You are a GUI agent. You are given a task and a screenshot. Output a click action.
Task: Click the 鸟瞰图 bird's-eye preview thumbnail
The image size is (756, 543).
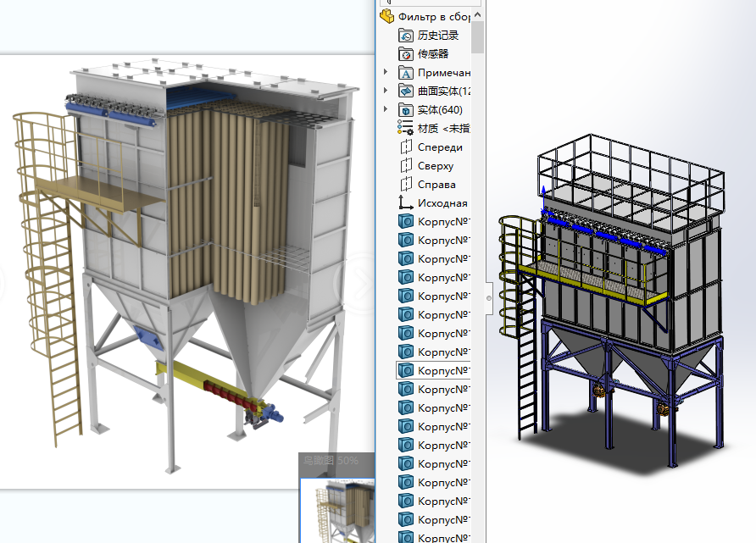pyautogui.click(x=337, y=511)
